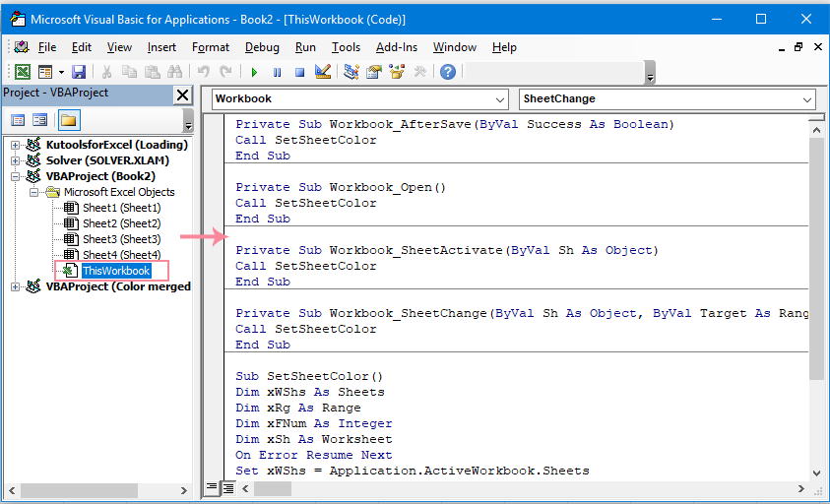The width and height of the screenshot is (830, 504).
Task: Collapse Microsoft Excel Objects folder
Action: click(x=33, y=192)
